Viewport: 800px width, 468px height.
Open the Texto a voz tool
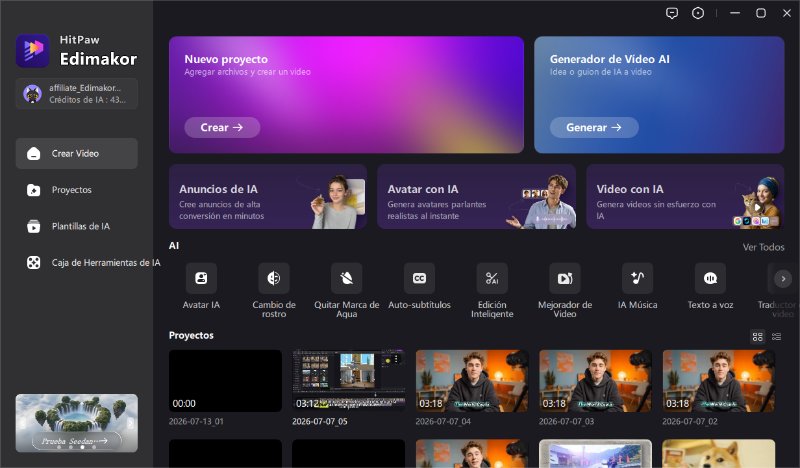click(710, 278)
